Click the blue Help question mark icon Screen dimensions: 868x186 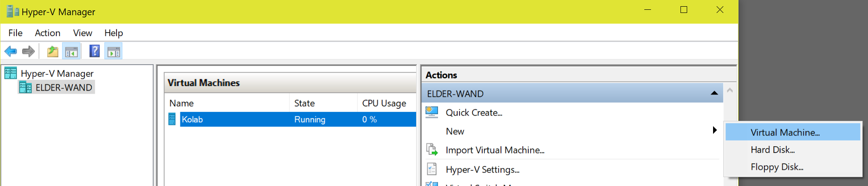[94, 51]
